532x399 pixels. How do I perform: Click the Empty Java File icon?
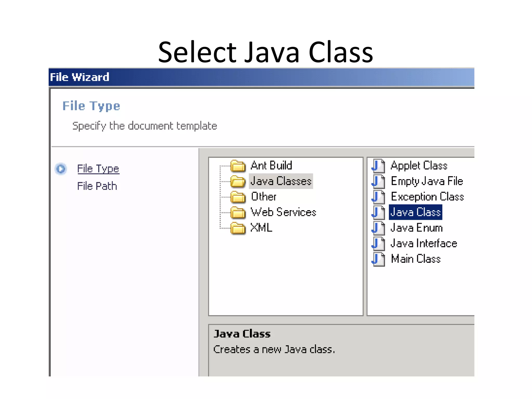pos(378,182)
